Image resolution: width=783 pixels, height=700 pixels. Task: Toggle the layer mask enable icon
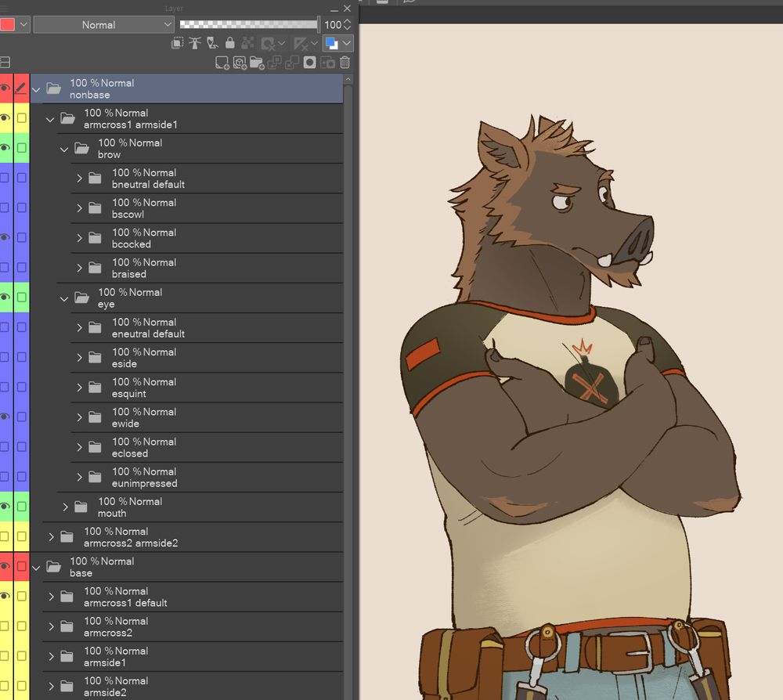coord(268,44)
